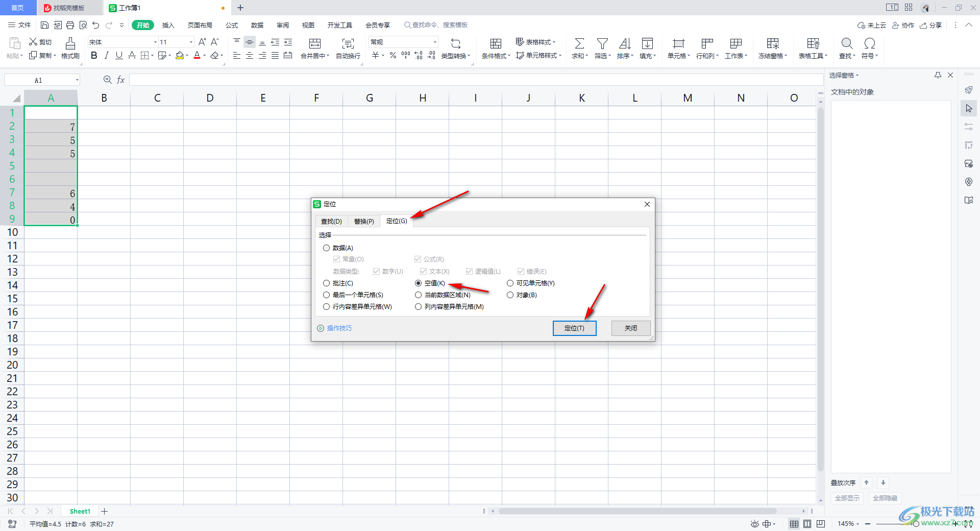980x531 pixels.
Task: Click the Fill down icon
Action: coord(647,43)
